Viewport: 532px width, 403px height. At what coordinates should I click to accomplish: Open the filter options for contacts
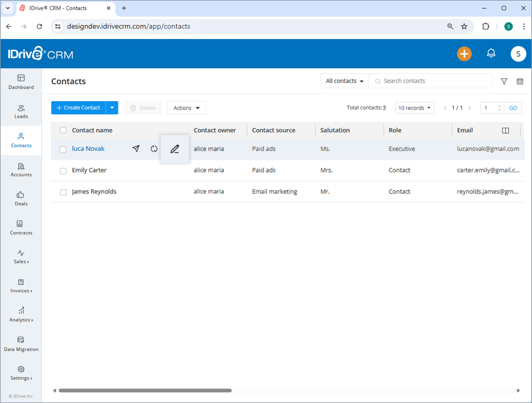[x=504, y=81]
